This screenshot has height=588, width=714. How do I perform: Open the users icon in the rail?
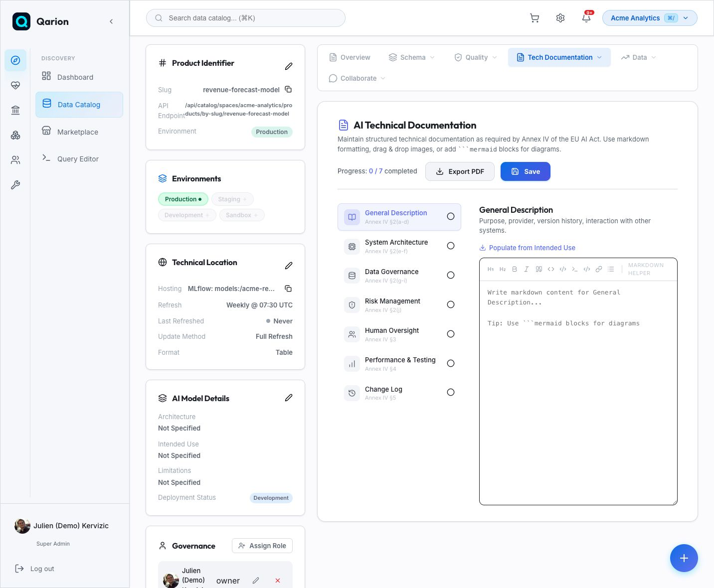(x=15, y=160)
